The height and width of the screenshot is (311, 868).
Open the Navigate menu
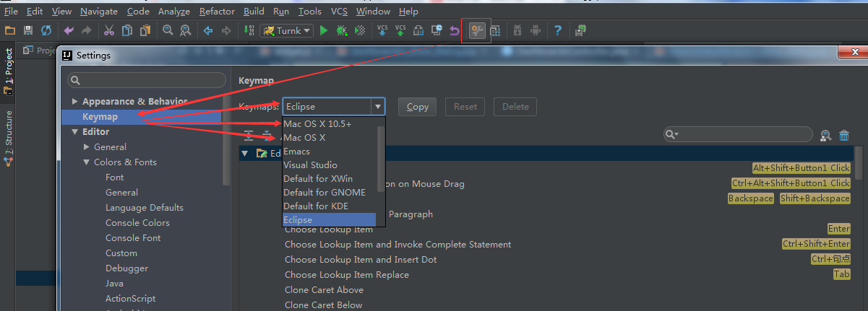(99, 12)
